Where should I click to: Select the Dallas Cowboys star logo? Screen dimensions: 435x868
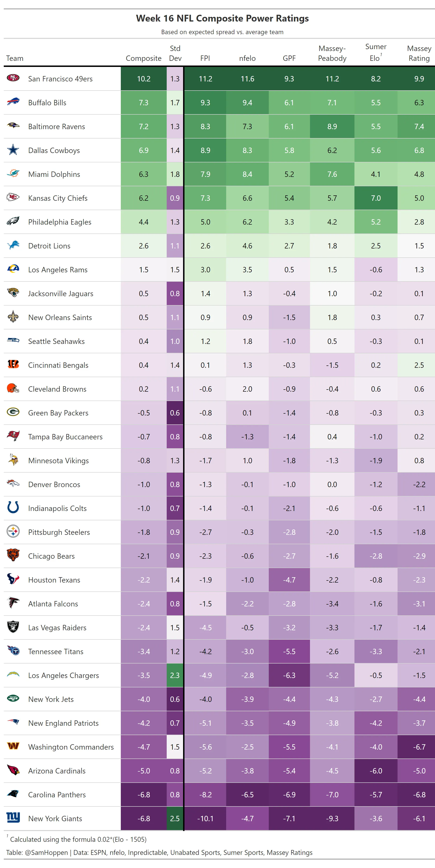coord(13,150)
